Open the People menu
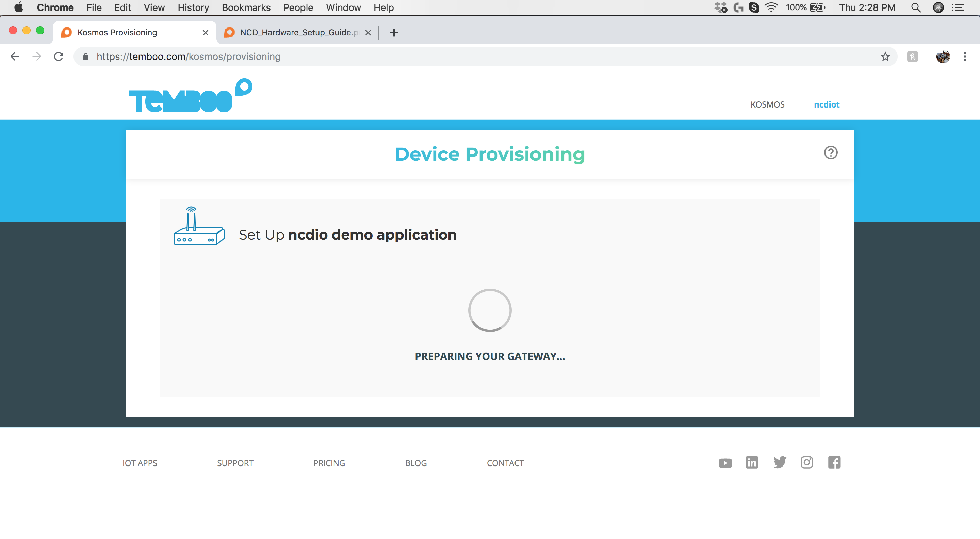 pyautogui.click(x=298, y=7)
